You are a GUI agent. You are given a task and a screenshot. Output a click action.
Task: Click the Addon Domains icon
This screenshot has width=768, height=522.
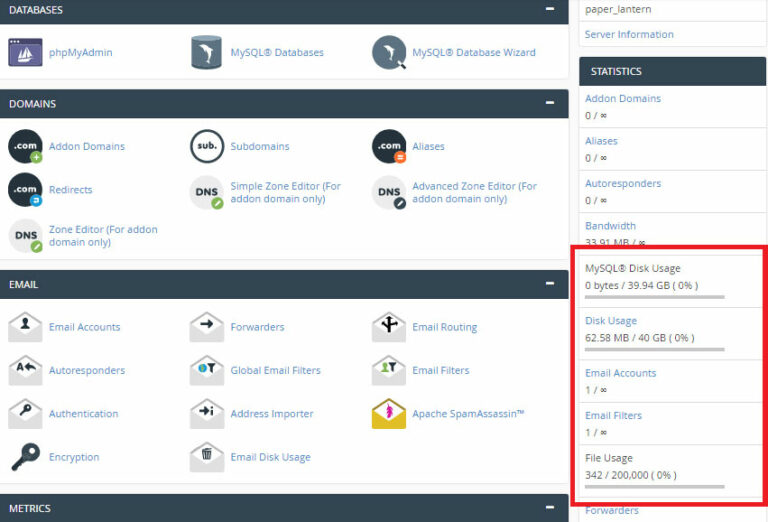(25, 146)
